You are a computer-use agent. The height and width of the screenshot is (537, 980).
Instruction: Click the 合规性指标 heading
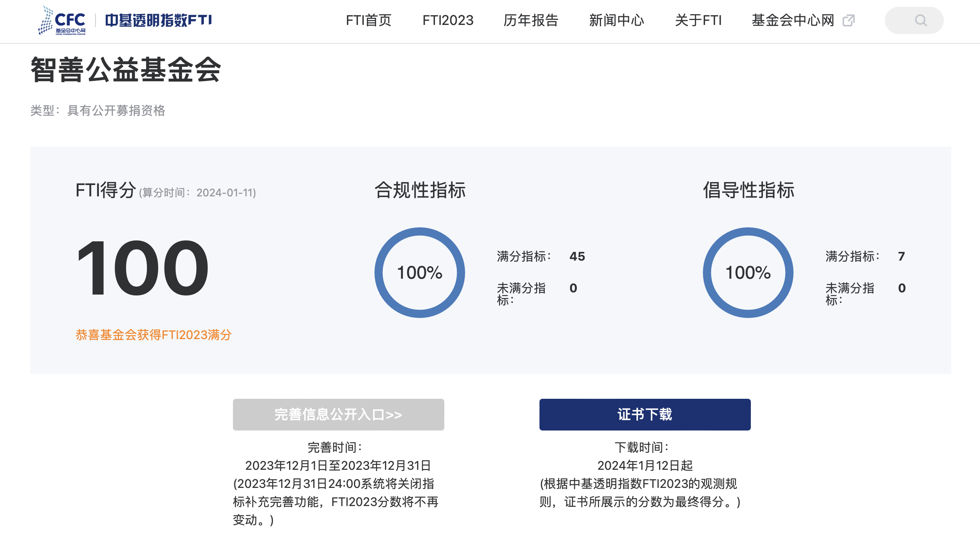coord(420,190)
